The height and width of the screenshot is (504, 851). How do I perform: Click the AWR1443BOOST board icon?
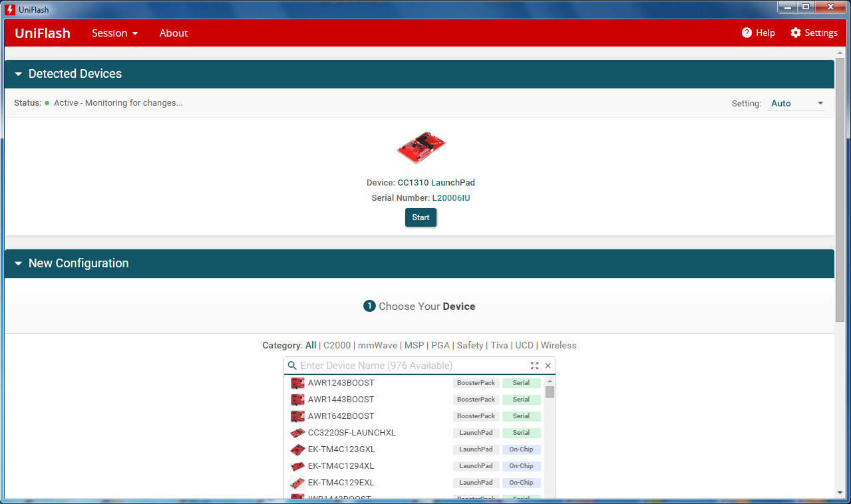297,400
